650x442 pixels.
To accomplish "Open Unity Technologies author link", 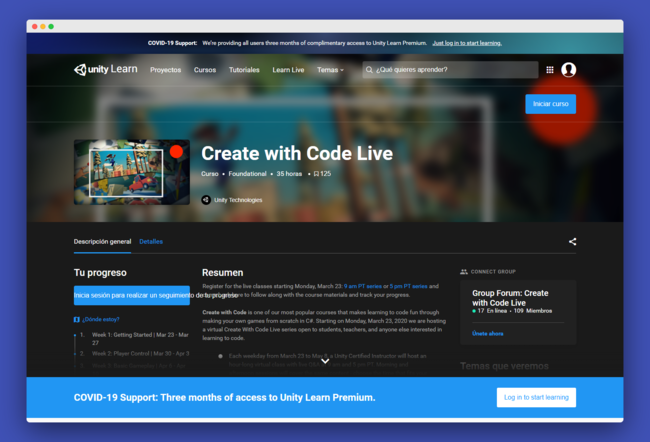I will (x=238, y=200).
